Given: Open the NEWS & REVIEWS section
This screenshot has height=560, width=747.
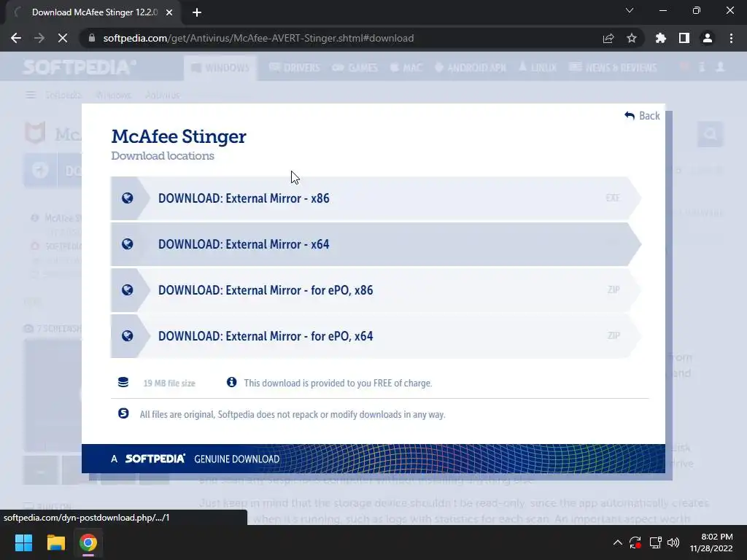Looking at the screenshot, I should pyautogui.click(x=613, y=68).
